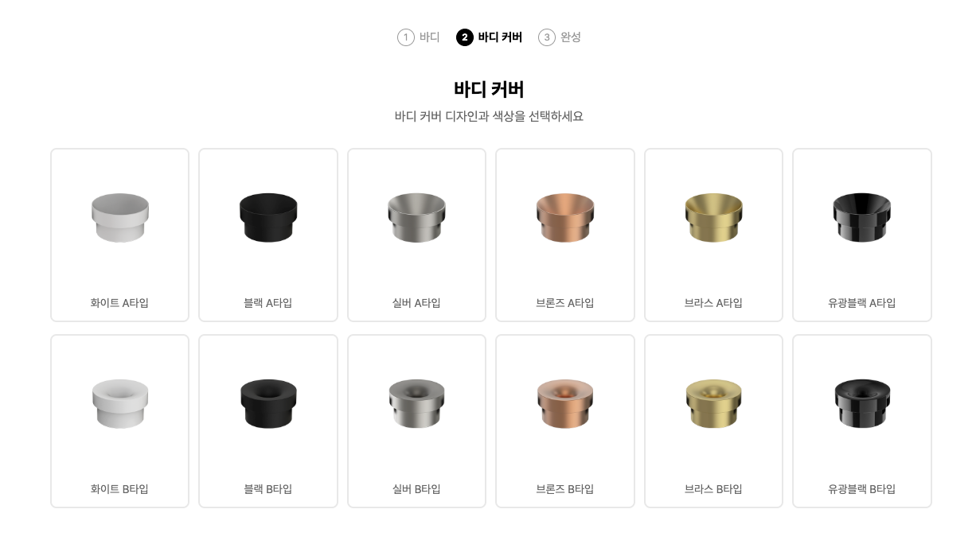
Task: Click the circled number 3 step icon
Action: pos(547,37)
